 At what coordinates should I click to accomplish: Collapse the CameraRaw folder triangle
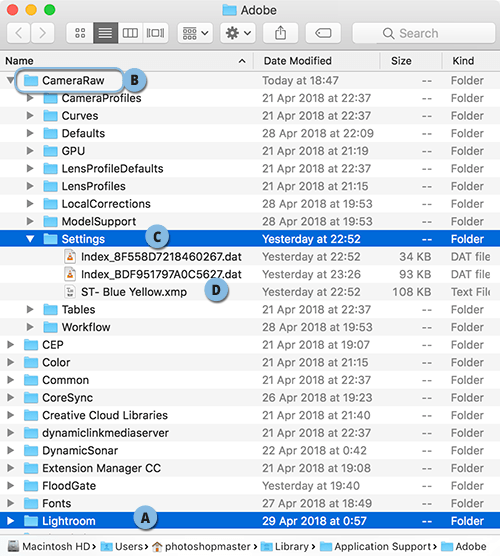point(11,80)
